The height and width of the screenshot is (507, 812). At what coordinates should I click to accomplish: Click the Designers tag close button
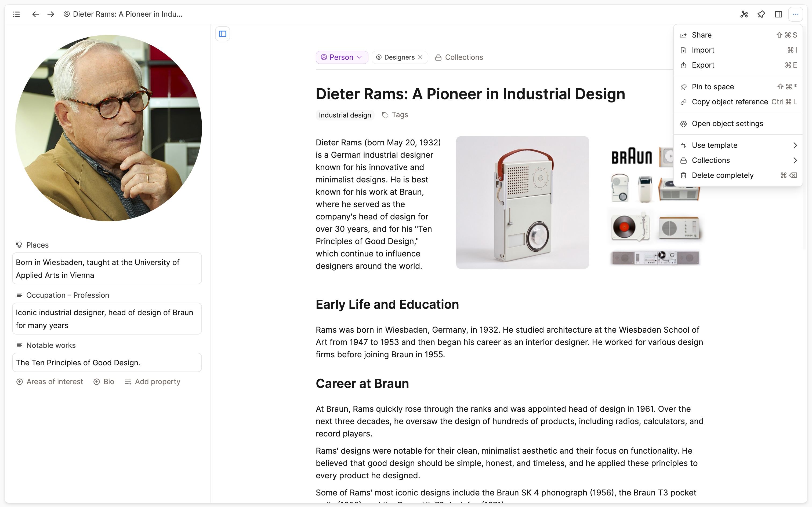tap(421, 57)
